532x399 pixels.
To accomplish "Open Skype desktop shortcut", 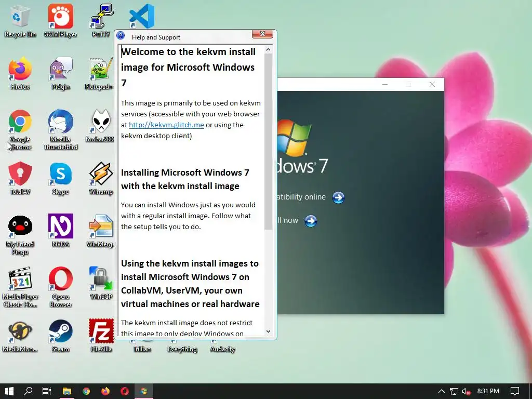I will (60, 178).
